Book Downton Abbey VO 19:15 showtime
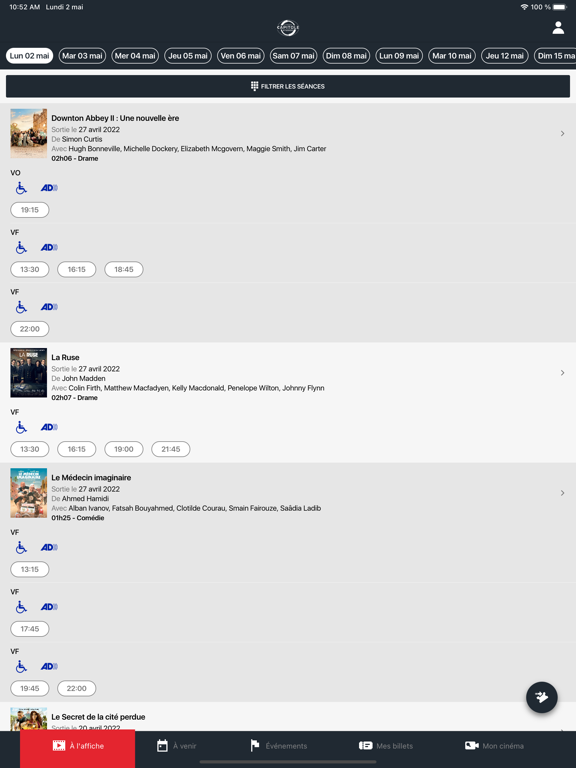 (30, 210)
